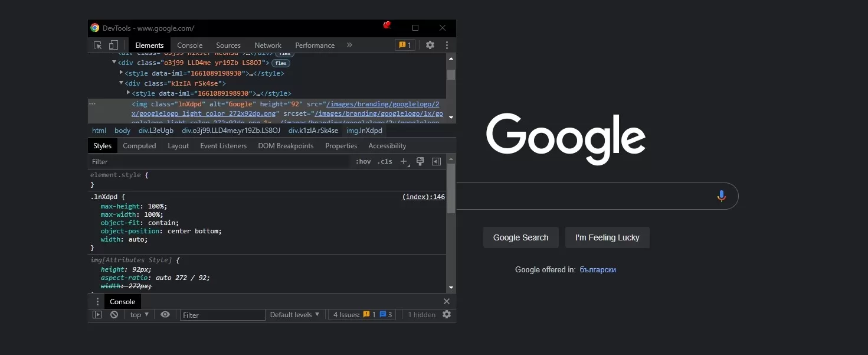Click the Elements panel scroll-down arrow
The width and height of the screenshot is (868, 355).
point(451,118)
